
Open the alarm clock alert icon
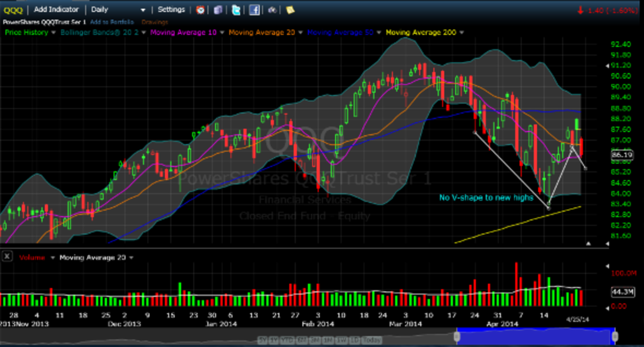(200, 10)
